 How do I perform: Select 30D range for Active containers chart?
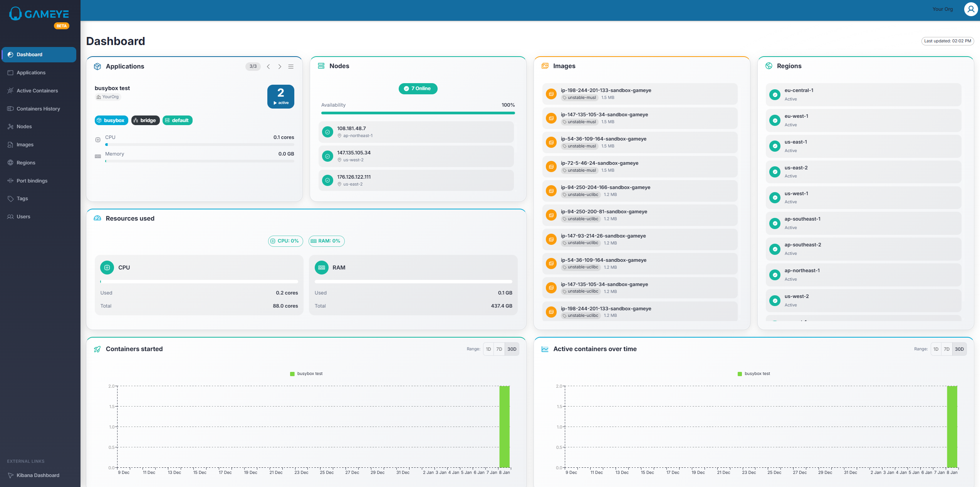tap(959, 349)
